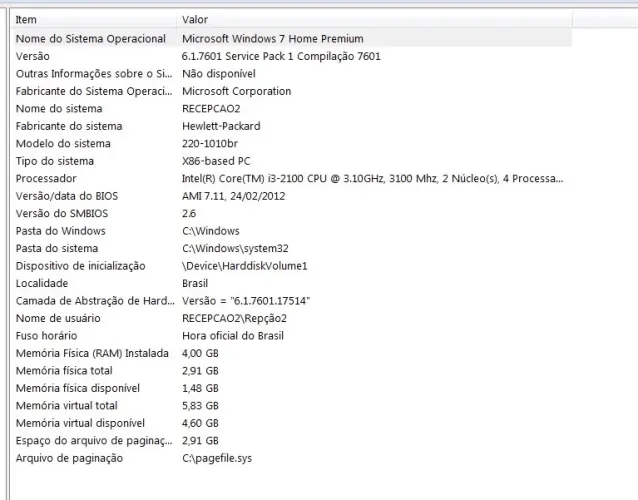Click "2,91 GB" for Memória física total
The width and height of the screenshot is (638, 500).
200,371
